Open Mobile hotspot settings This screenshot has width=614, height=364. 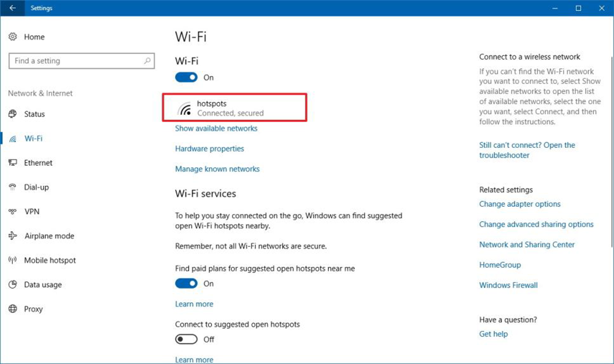(50, 260)
